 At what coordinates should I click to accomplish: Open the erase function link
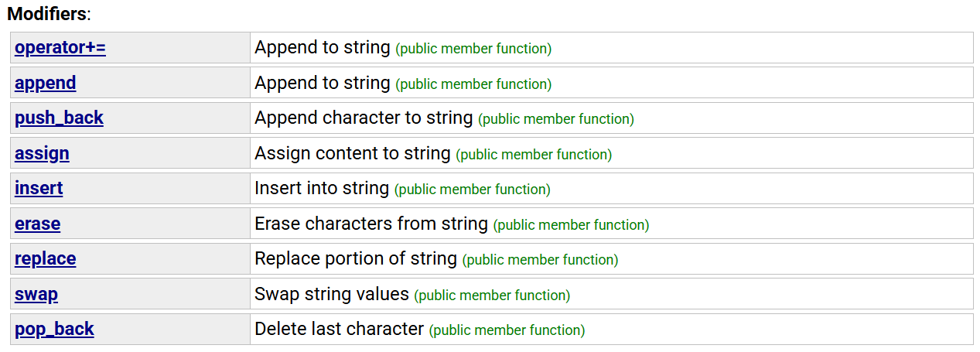tap(37, 224)
